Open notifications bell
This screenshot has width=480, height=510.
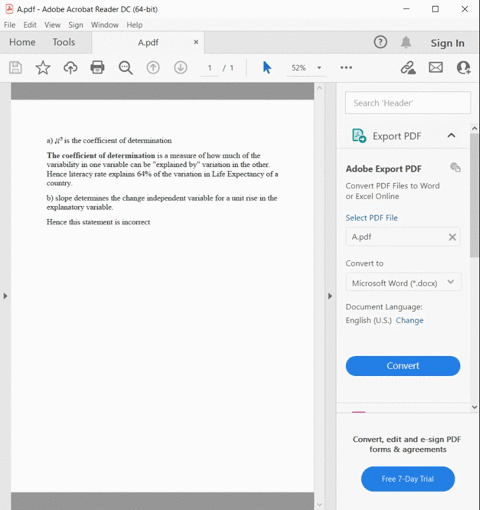pos(406,42)
